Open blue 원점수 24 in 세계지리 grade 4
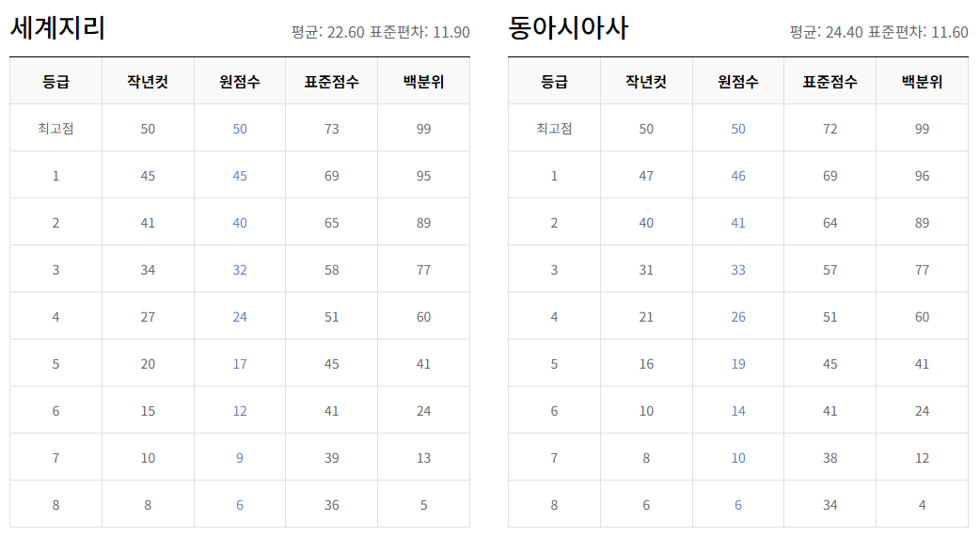Image resolution: width=980 pixels, height=537 pixels. tap(240, 317)
